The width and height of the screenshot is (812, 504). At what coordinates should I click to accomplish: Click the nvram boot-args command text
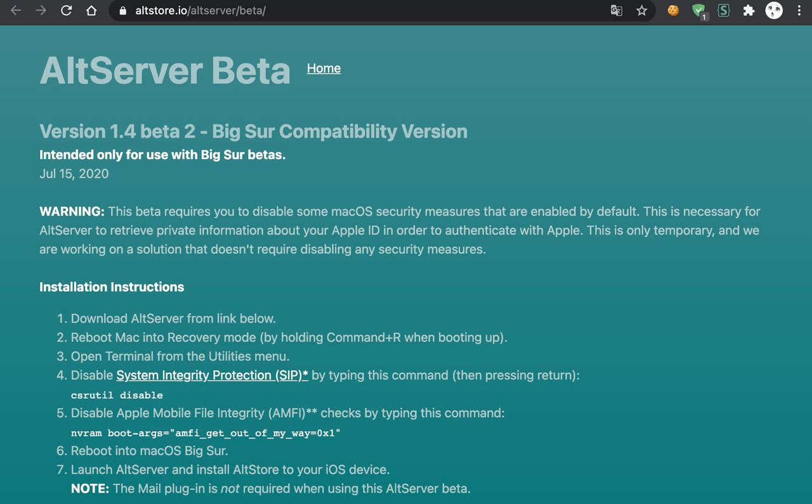[x=206, y=433]
